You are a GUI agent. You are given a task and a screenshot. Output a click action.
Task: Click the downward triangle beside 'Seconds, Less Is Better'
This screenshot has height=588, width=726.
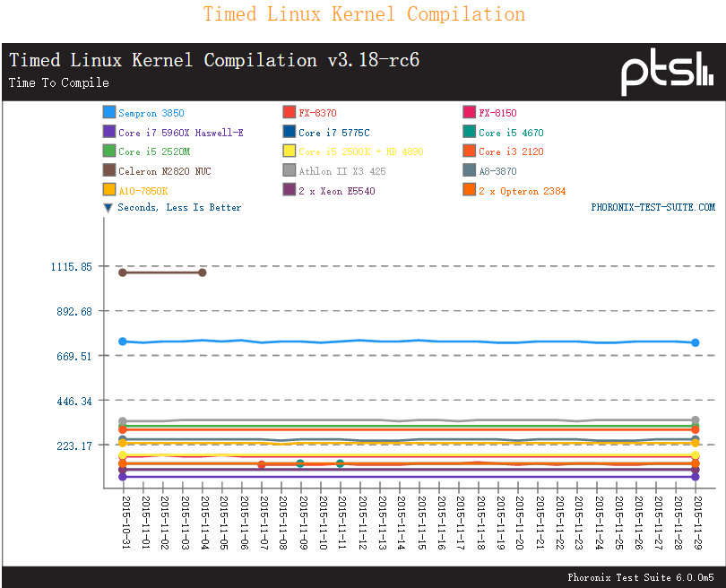pos(108,208)
